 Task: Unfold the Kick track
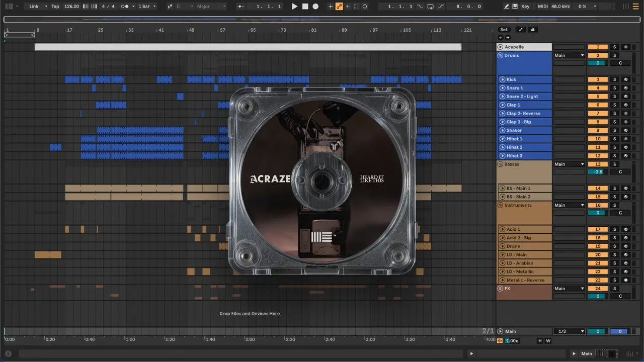502,79
